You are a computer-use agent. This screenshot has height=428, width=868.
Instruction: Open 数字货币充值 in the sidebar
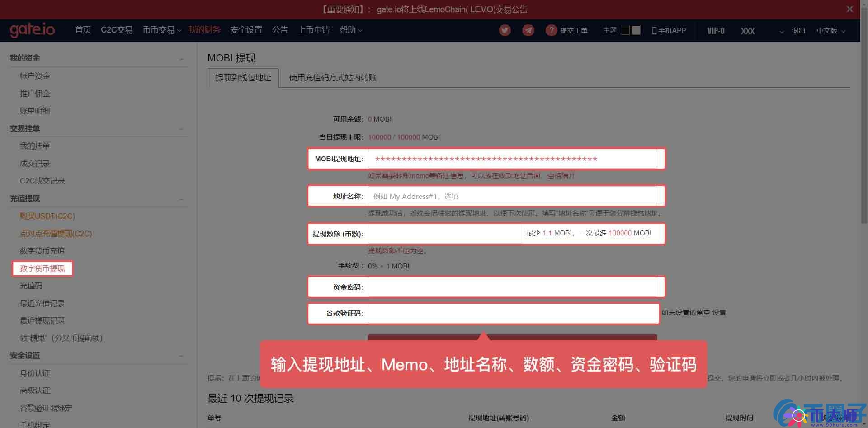42,251
